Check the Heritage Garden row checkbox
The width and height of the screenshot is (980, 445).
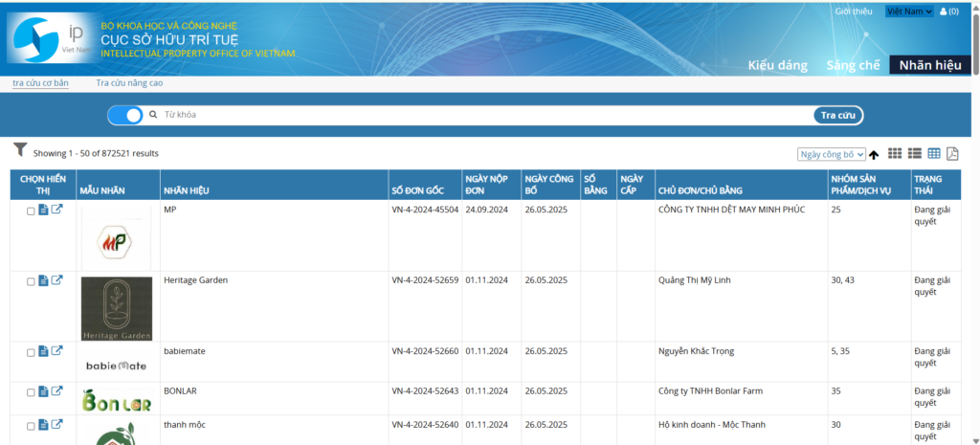click(x=31, y=282)
